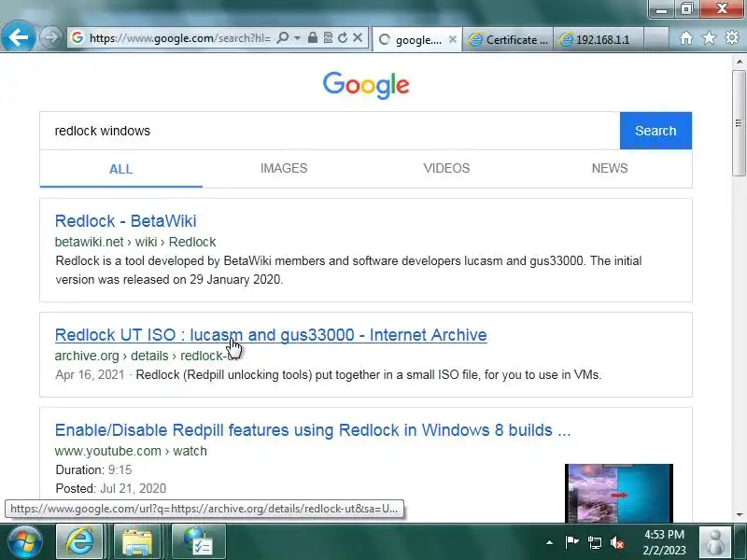
Task: Click the magnifier search icon in the address bar
Action: (x=283, y=37)
